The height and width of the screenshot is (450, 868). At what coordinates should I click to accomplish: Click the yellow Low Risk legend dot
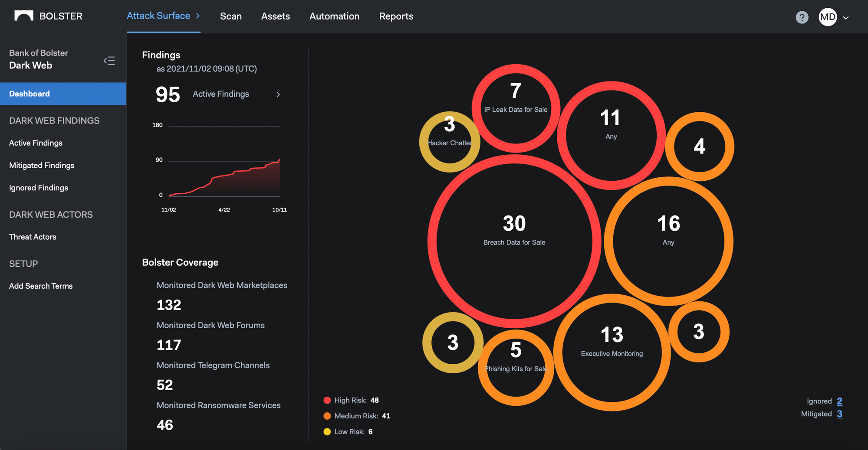point(327,432)
